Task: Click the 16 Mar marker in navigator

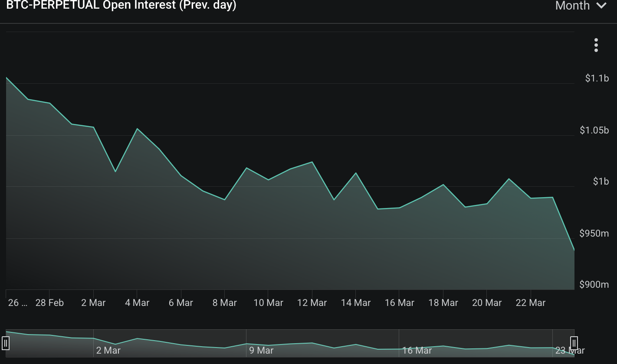Action: pos(417,350)
